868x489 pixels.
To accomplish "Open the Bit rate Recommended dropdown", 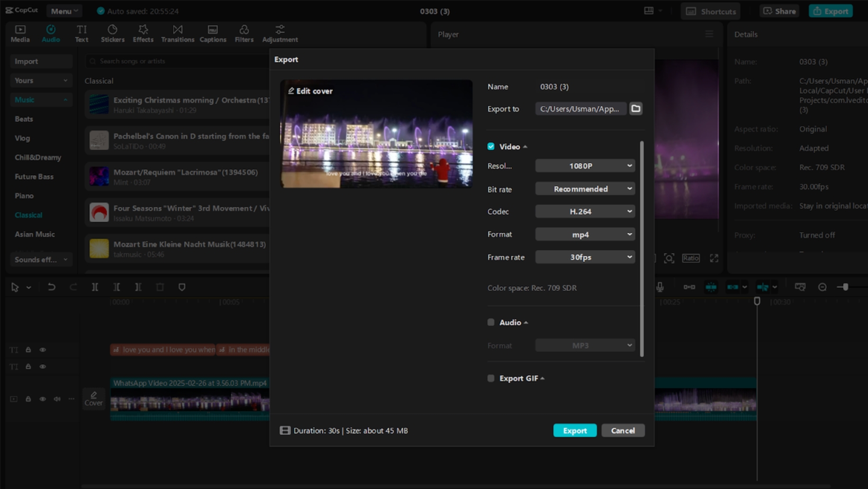I will 585,189.
